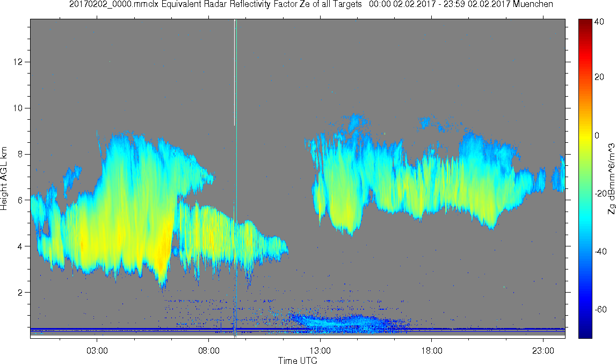
Task: Click the dark red top of the colorbar
Action: coord(585,23)
